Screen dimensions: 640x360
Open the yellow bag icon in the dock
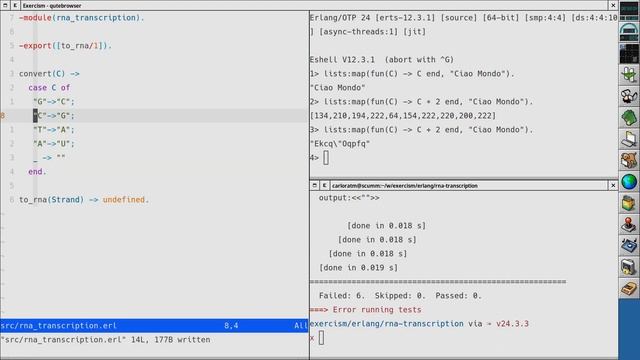[x=629, y=203]
